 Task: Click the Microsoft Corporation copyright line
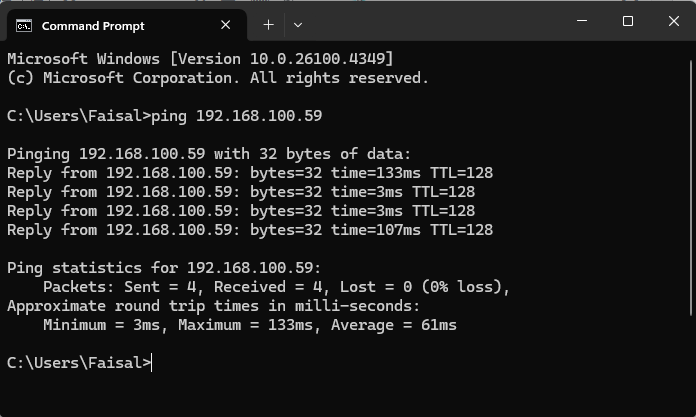click(x=217, y=77)
